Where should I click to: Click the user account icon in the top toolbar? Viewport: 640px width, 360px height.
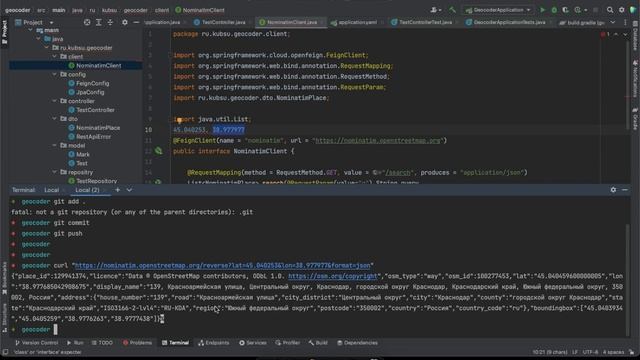436,10
